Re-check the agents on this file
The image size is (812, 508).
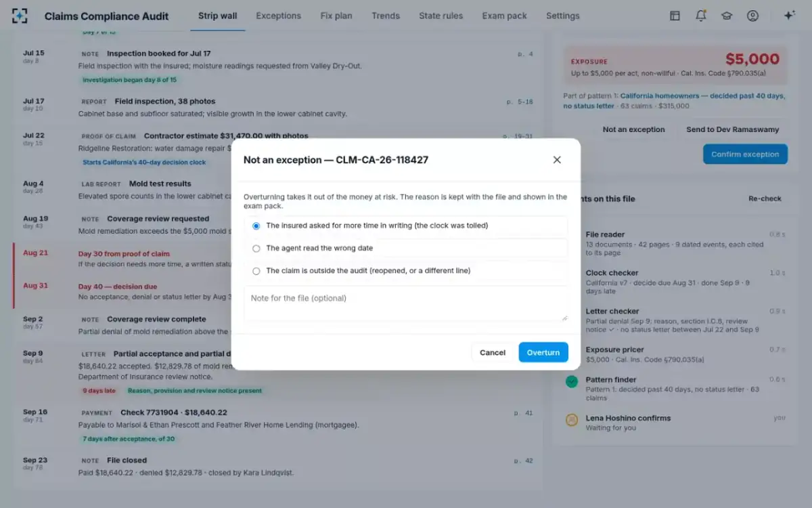click(765, 198)
